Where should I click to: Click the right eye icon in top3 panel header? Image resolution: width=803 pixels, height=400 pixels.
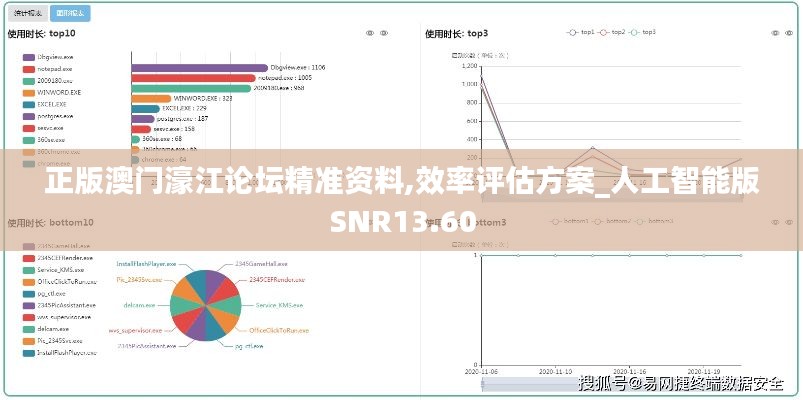coord(789,33)
